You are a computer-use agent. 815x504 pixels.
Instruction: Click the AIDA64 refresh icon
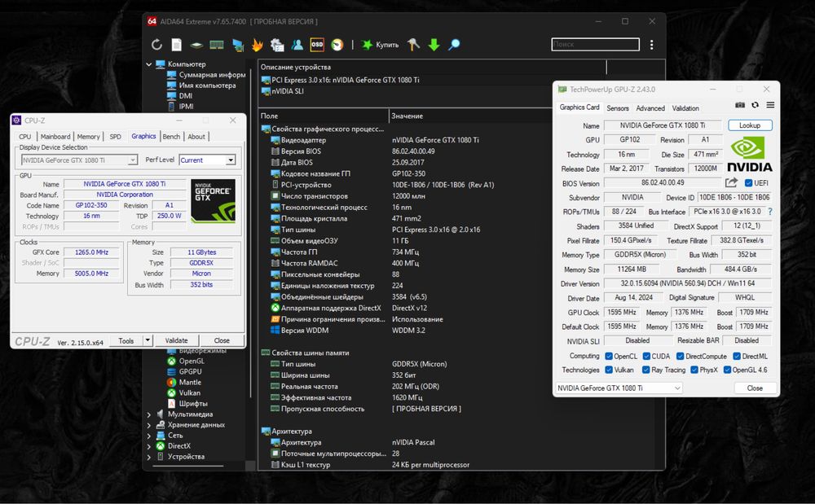[157, 45]
